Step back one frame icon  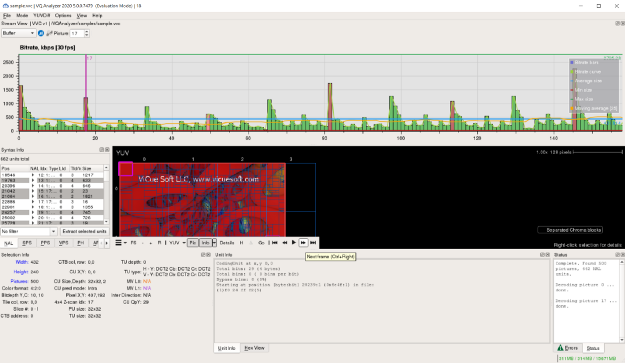(x=285, y=242)
